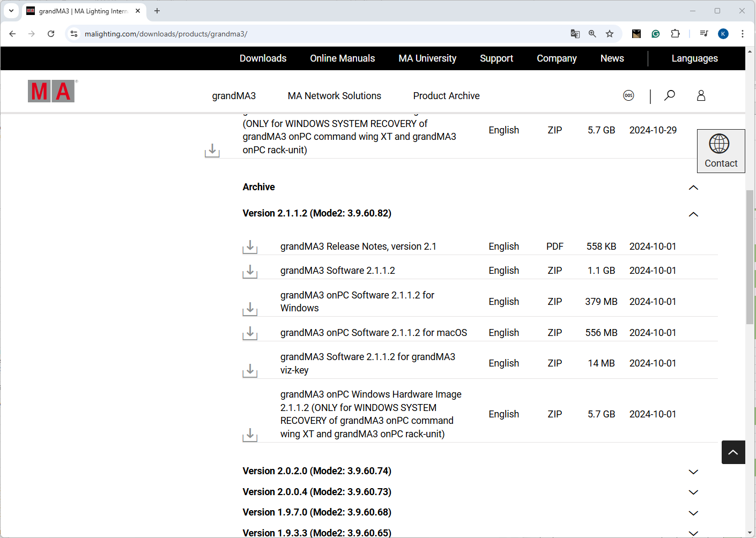
Task: Click the MA Lighting logo
Action: click(51, 91)
